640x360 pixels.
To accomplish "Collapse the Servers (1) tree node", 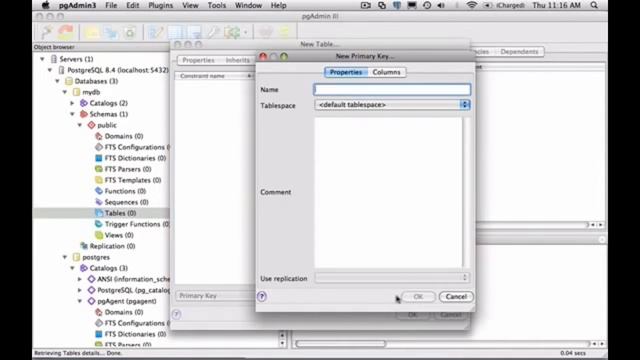I will (x=42, y=59).
